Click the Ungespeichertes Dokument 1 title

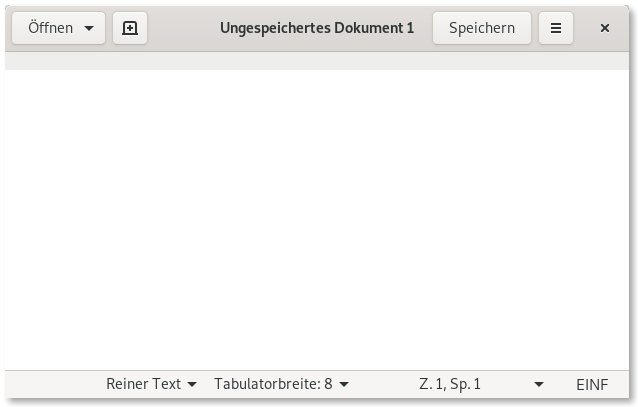[x=317, y=28]
